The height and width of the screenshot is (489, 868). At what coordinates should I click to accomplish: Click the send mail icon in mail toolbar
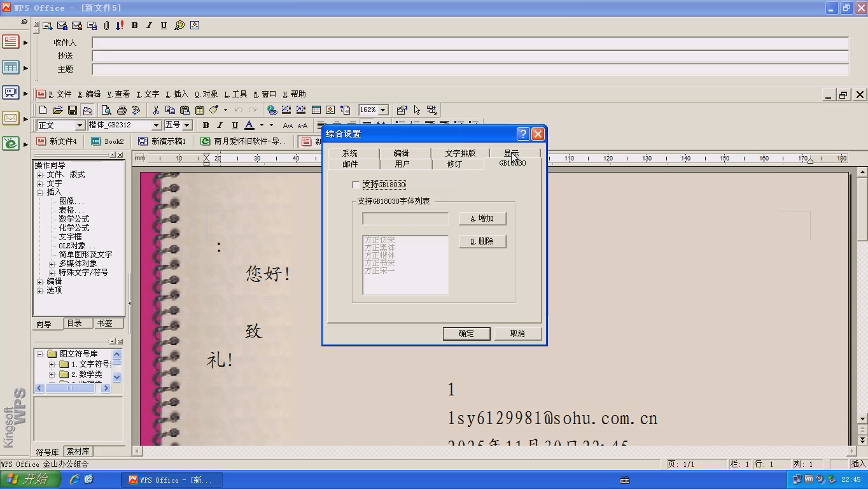click(x=48, y=25)
